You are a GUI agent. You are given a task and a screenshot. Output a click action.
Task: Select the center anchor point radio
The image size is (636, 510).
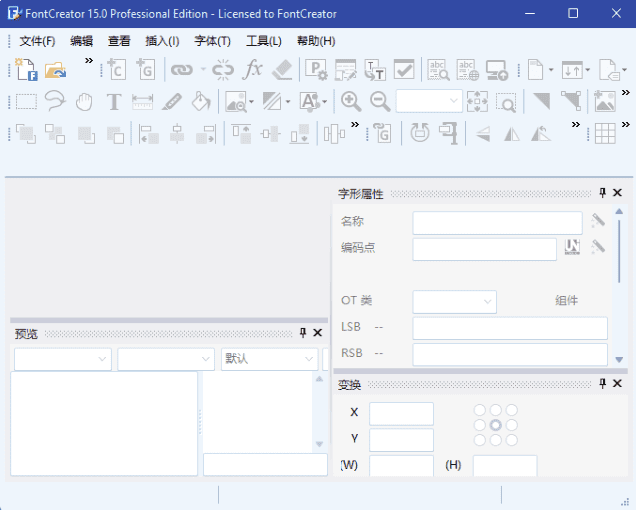(496, 425)
